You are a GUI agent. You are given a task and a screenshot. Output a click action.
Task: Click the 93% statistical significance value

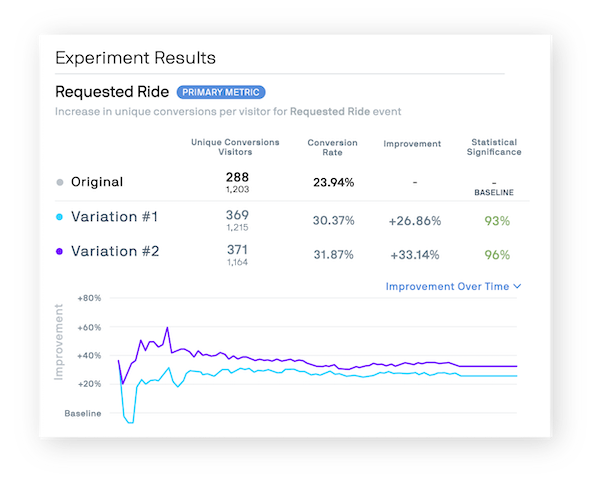[497, 221]
